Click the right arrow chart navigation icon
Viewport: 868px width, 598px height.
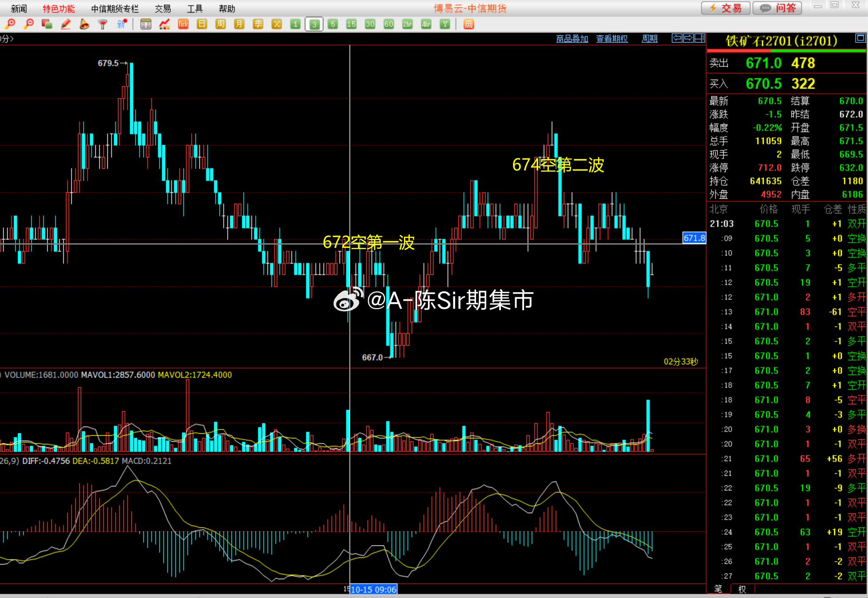pos(688,38)
